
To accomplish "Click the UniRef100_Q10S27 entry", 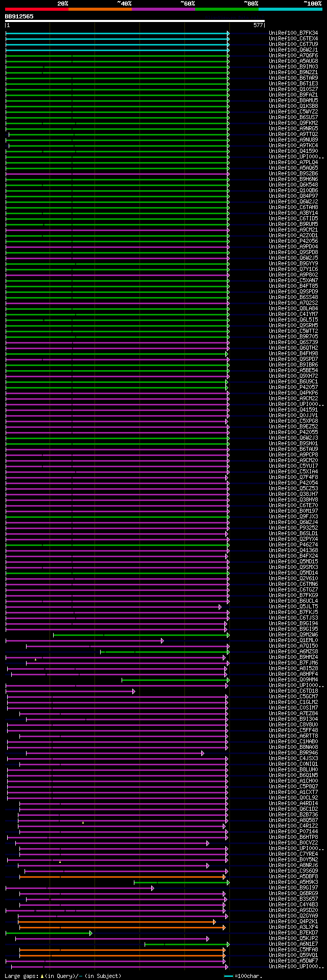I will tap(293, 89).
